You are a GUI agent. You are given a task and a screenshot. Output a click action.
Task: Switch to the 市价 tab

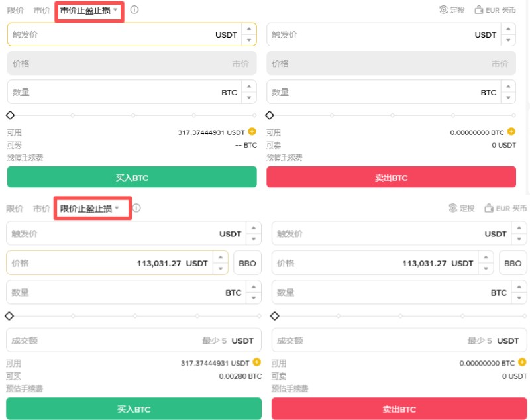[41, 10]
